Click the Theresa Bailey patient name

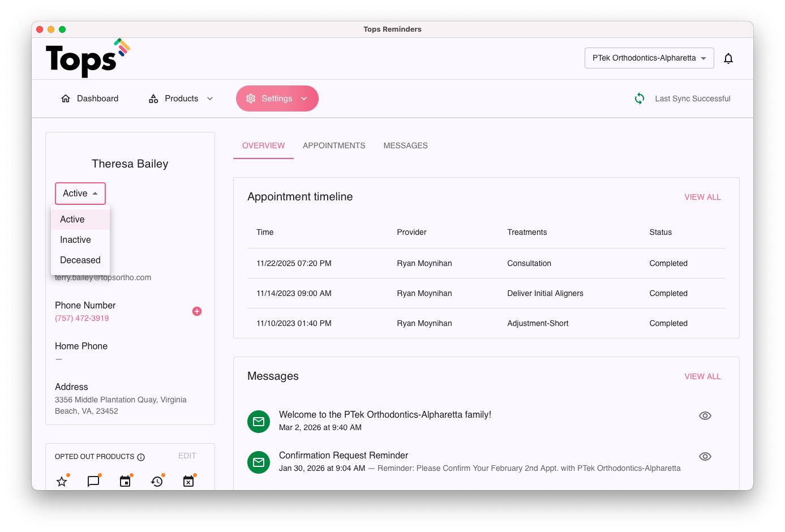click(x=130, y=164)
